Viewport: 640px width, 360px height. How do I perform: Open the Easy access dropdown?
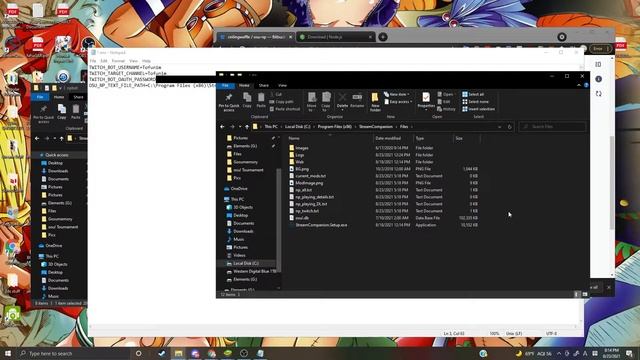(x=398, y=102)
